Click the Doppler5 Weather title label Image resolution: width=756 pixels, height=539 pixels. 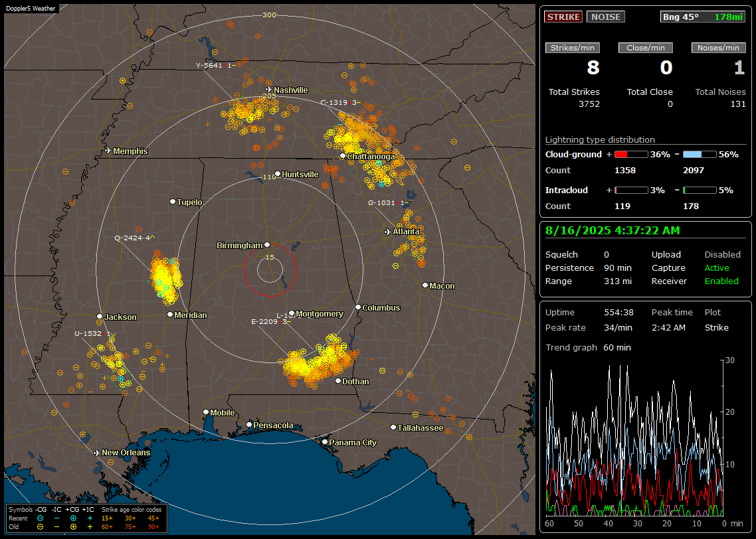pos(31,8)
